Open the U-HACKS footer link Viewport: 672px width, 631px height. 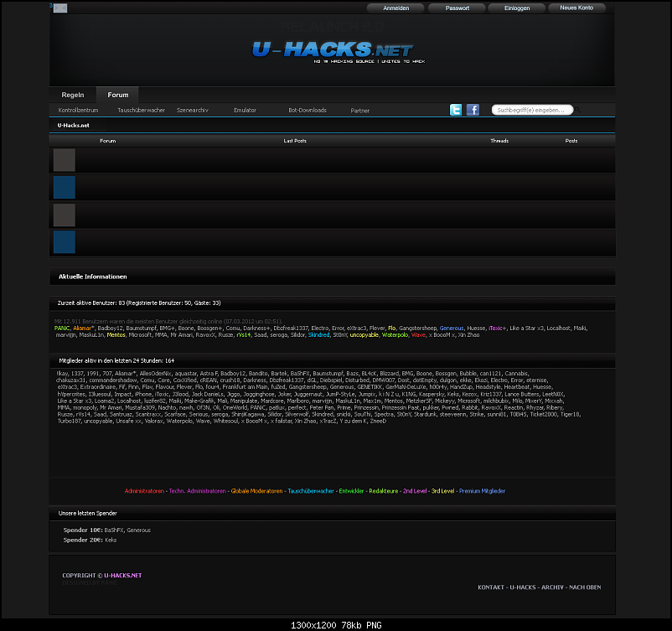[522, 587]
